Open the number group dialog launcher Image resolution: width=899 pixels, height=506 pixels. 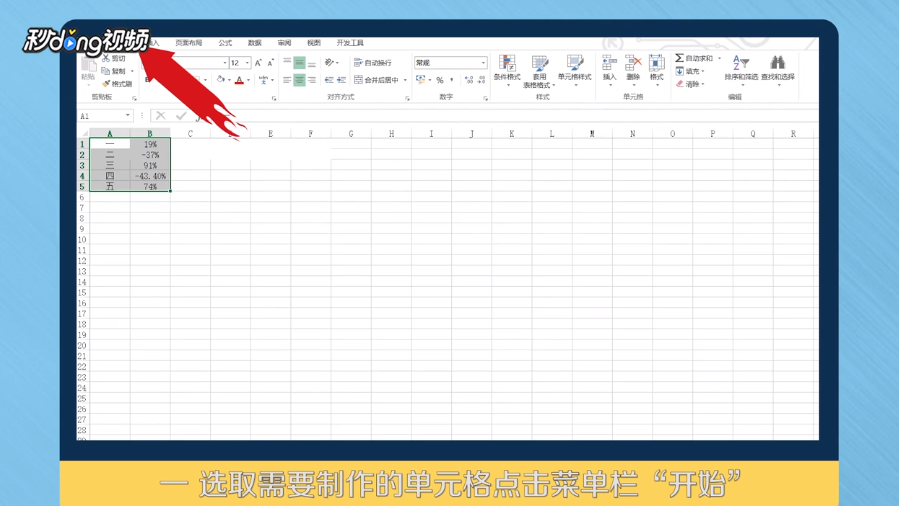pyautogui.click(x=485, y=99)
